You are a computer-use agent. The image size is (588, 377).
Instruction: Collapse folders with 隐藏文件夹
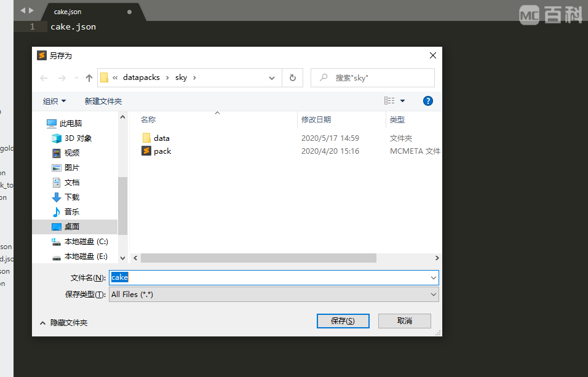pyautogui.click(x=63, y=323)
